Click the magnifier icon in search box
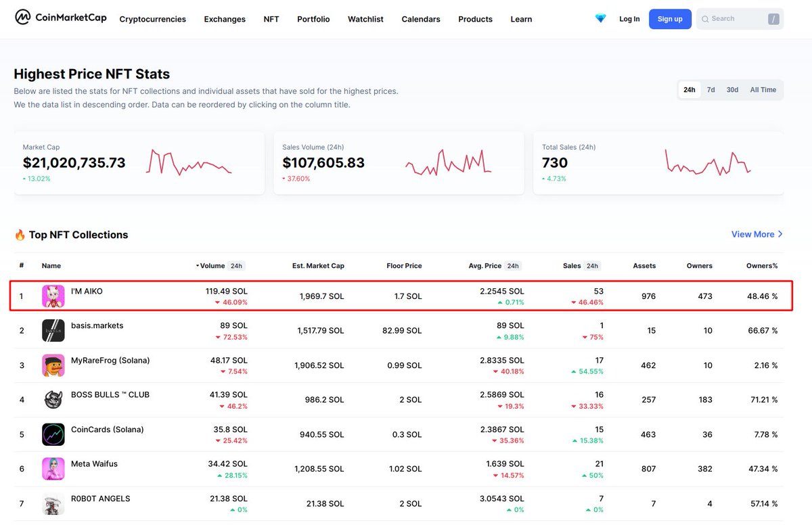 (x=706, y=19)
